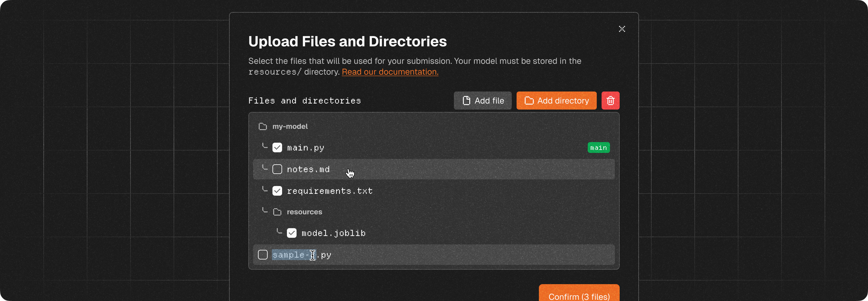Uncheck the requirements.txt checkbox
Image resolution: width=868 pixels, height=301 pixels.
(277, 191)
